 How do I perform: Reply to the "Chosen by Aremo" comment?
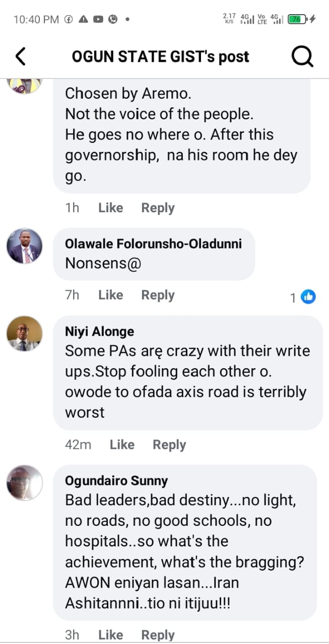point(158,208)
